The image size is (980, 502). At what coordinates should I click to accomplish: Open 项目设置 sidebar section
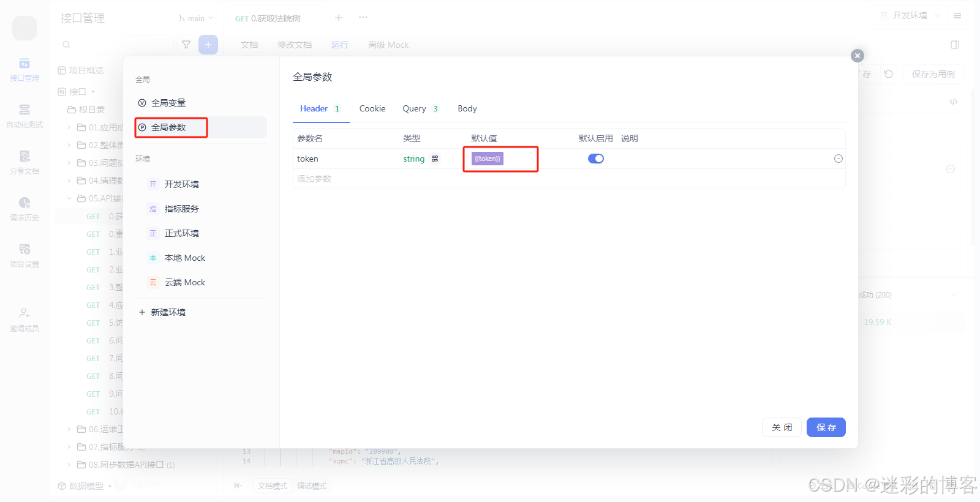(24, 256)
